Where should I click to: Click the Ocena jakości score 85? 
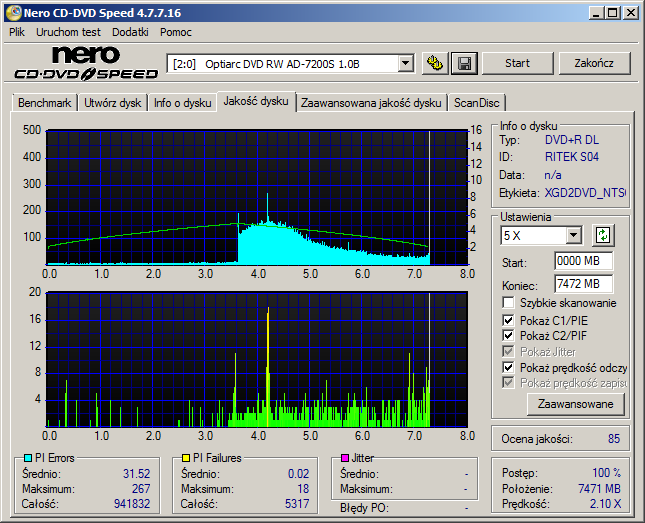coord(614,439)
